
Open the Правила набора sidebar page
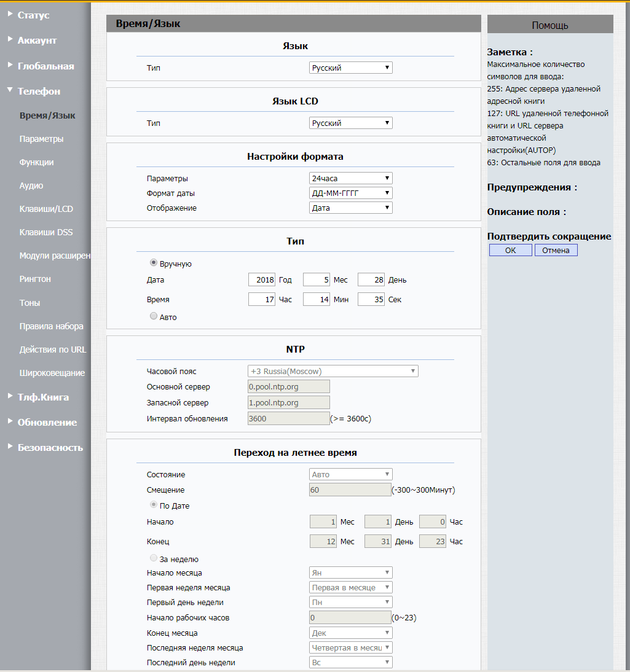52,326
